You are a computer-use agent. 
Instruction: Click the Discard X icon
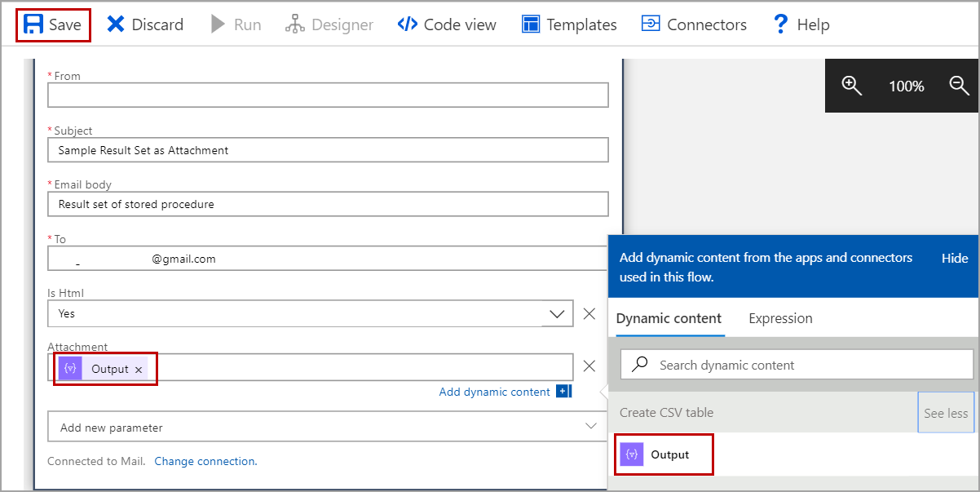pyautogui.click(x=116, y=24)
